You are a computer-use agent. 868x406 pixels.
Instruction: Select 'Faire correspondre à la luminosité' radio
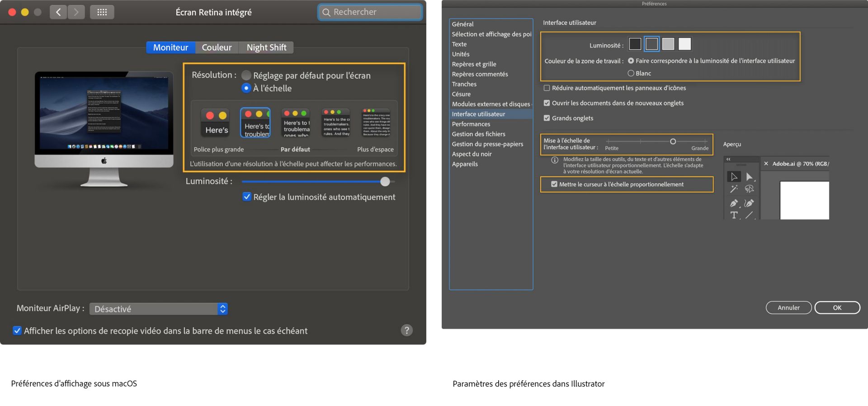pyautogui.click(x=631, y=61)
